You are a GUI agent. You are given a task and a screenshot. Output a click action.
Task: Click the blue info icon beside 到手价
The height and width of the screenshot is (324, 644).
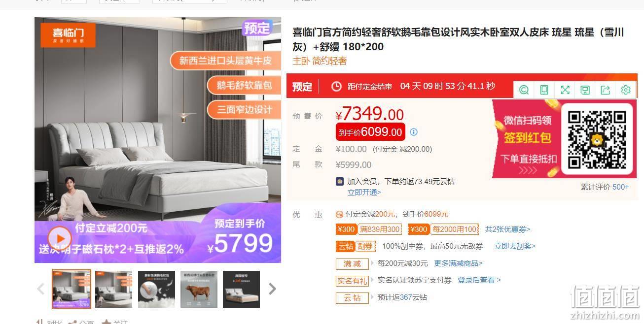click(414, 132)
